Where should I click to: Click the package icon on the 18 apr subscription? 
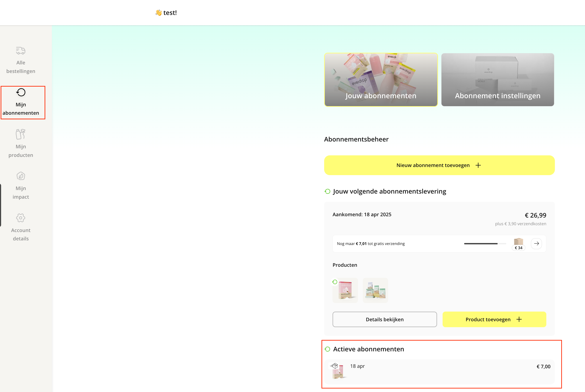coord(334,366)
